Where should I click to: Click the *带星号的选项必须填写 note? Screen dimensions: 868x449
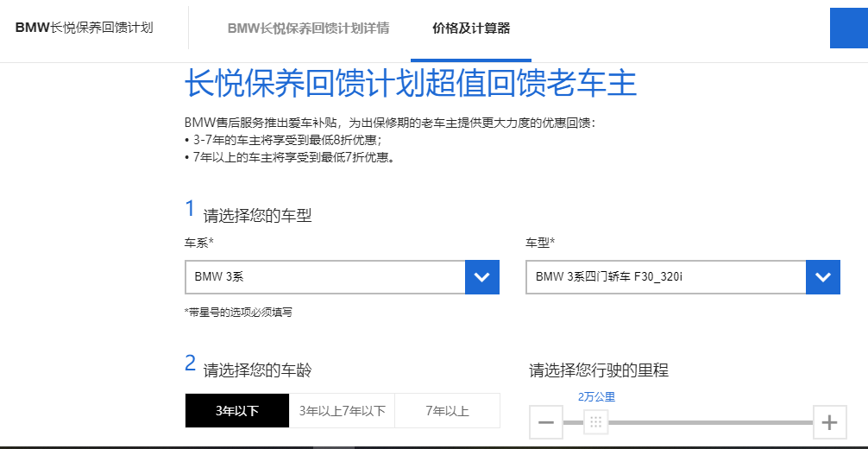239,312
